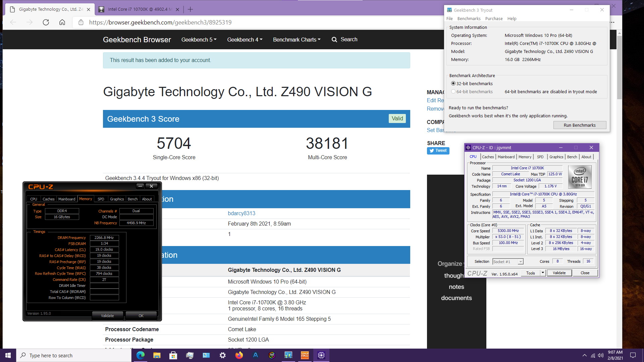Click the browser address bar URL

pyautogui.click(x=160, y=22)
